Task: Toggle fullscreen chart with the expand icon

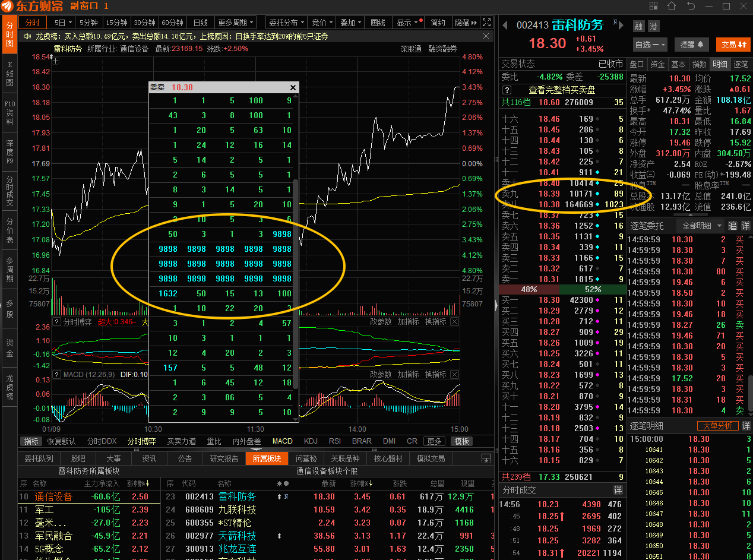Action: [486, 23]
